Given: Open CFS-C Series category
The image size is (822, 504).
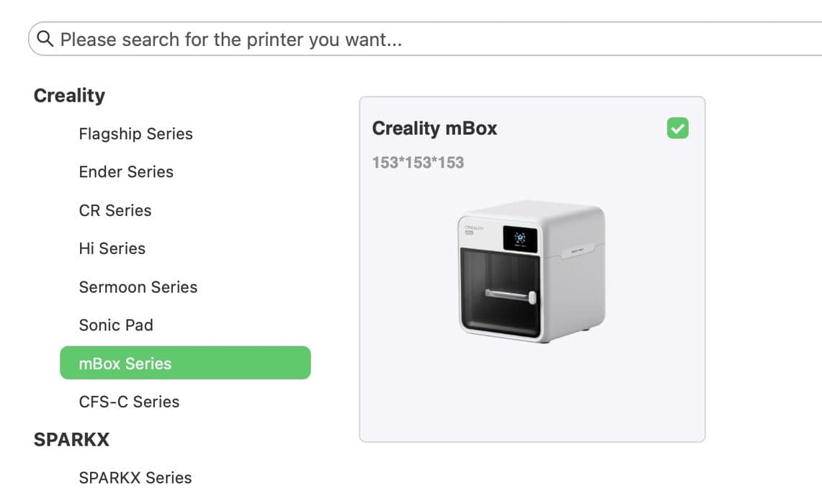Looking at the screenshot, I should pyautogui.click(x=129, y=401).
